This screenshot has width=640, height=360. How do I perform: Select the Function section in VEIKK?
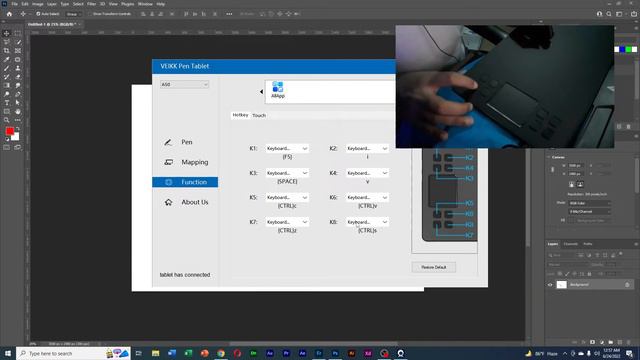click(x=185, y=182)
